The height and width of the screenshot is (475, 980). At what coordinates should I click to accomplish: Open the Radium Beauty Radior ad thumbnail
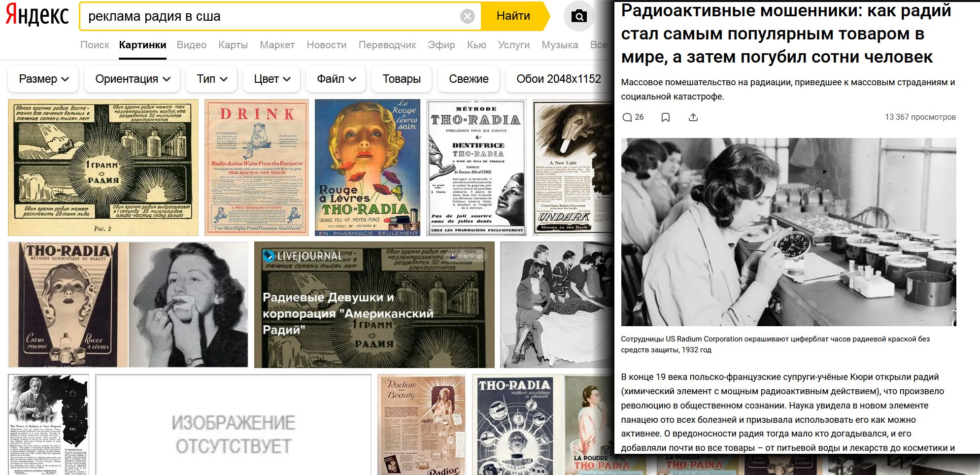click(x=422, y=425)
